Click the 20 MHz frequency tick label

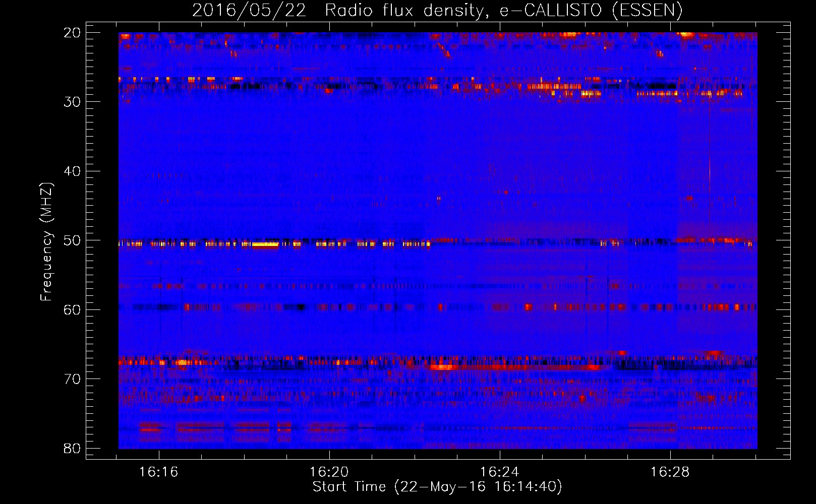[72, 33]
